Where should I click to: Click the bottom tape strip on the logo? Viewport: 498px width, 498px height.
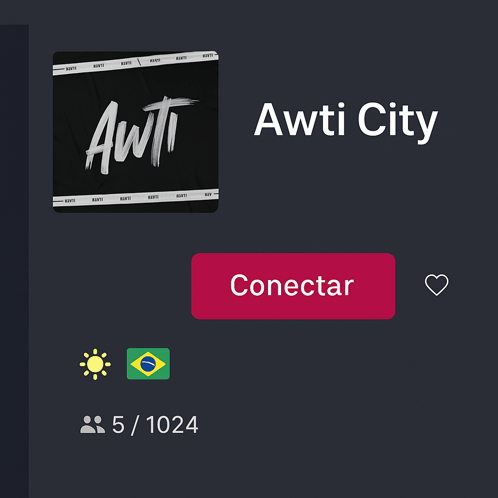(x=136, y=198)
